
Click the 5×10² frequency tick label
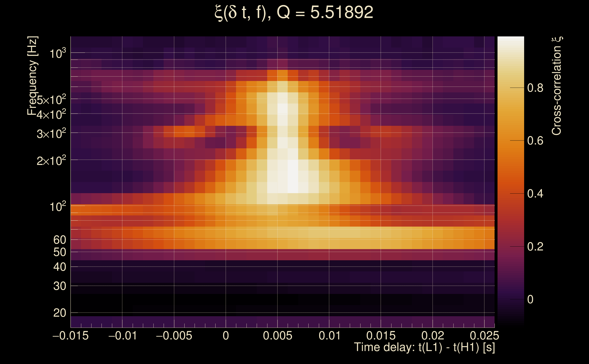point(51,99)
